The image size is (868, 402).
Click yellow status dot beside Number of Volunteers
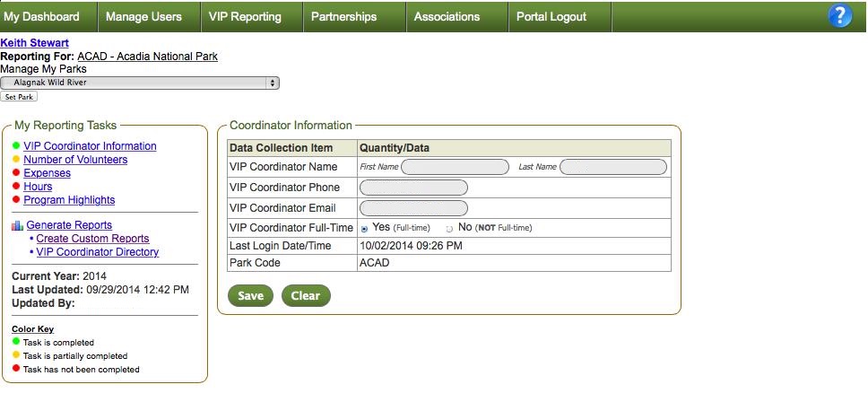[16, 160]
